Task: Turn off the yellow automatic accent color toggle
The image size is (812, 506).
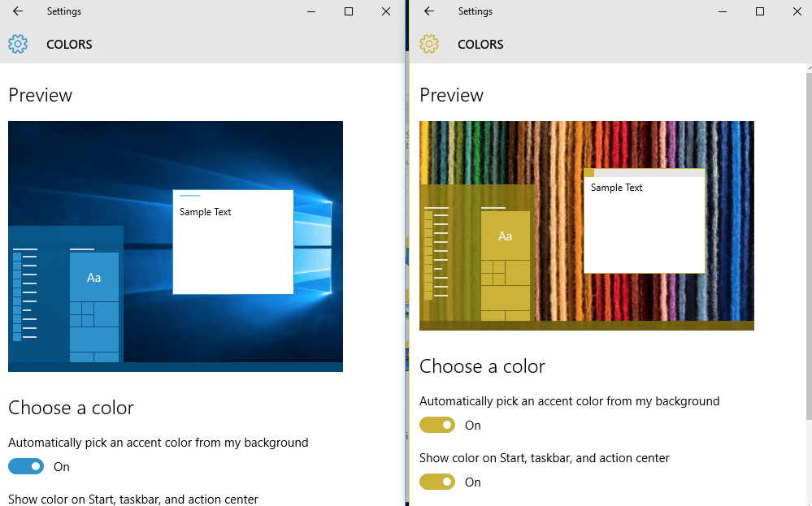Action: pos(437,425)
